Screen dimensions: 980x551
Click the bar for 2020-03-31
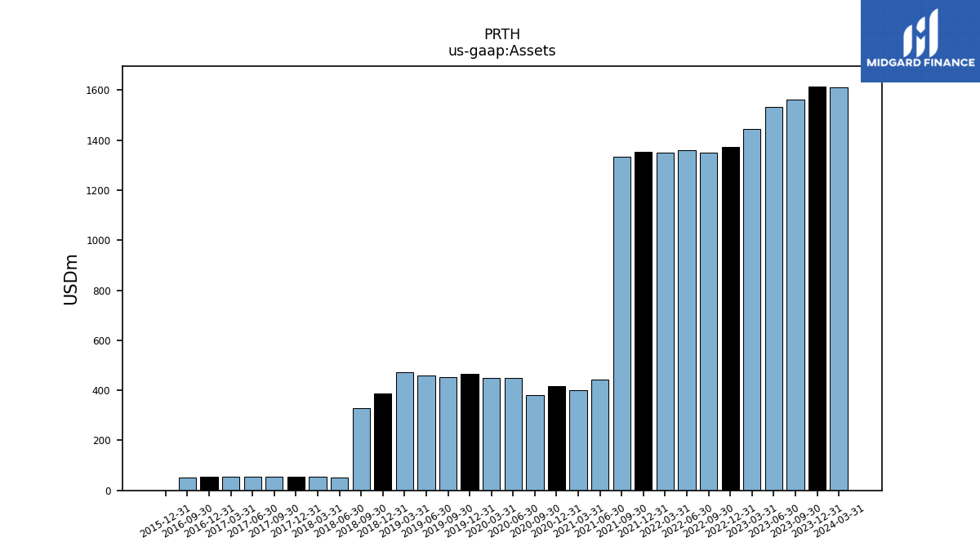(492, 434)
